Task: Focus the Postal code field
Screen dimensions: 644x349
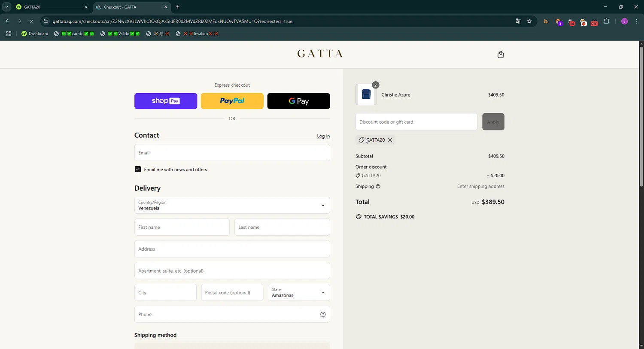Action: [x=232, y=292]
